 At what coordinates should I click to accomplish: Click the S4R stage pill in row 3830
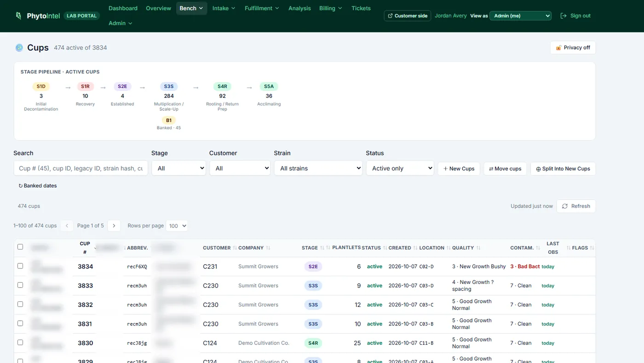313,343
